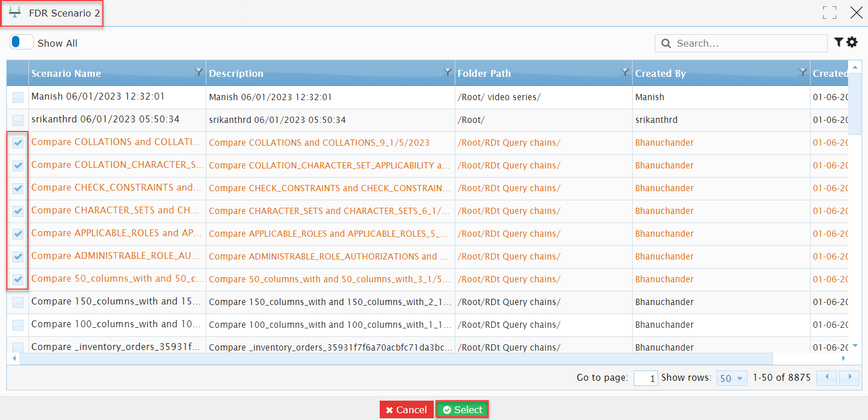
Task: Uncheck the Compare COLLATION_CHARACTER_S row checkbox
Action: (18, 166)
